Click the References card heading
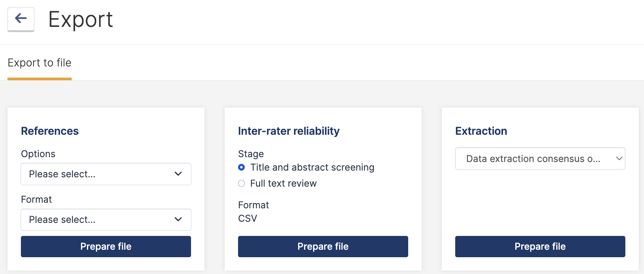This screenshot has height=274, width=644. coord(50,131)
